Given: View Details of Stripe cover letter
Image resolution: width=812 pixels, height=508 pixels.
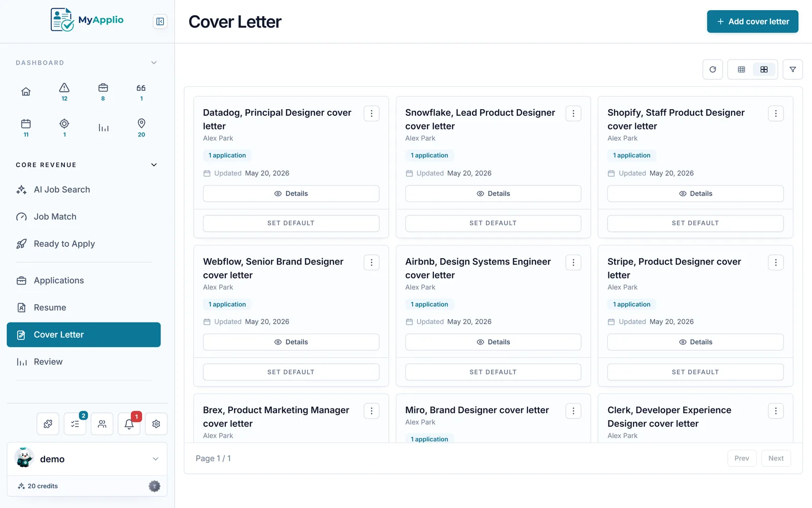Looking at the screenshot, I should (695, 342).
